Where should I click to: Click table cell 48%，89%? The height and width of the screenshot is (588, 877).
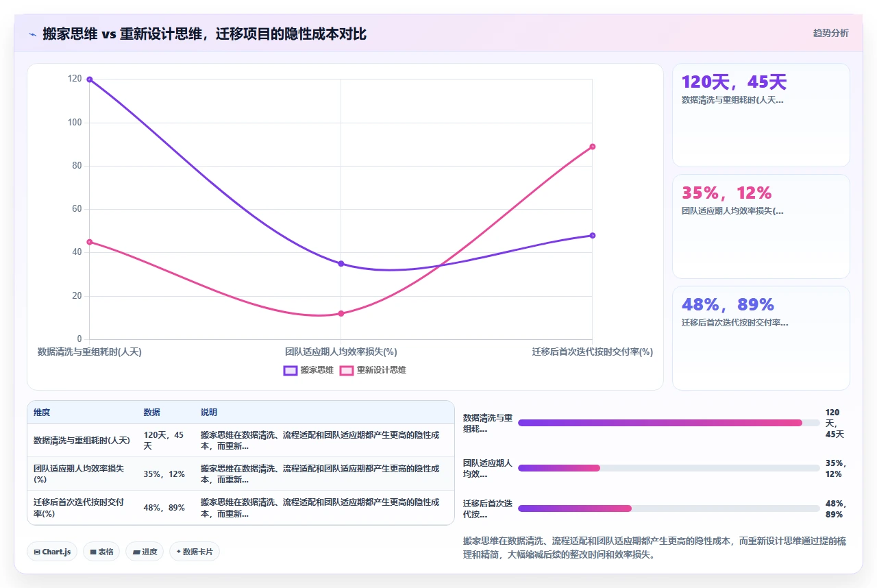point(164,508)
